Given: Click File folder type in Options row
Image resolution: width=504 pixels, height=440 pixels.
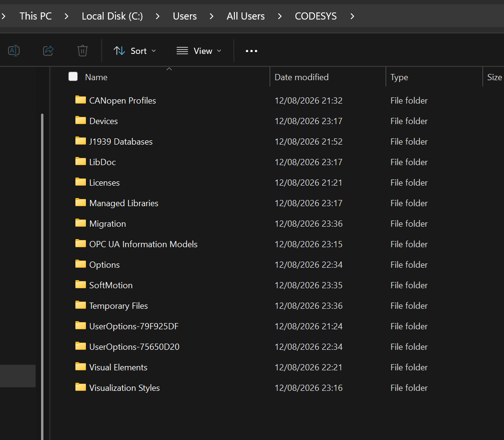Looking at the screenshot, I should point(409,265).
